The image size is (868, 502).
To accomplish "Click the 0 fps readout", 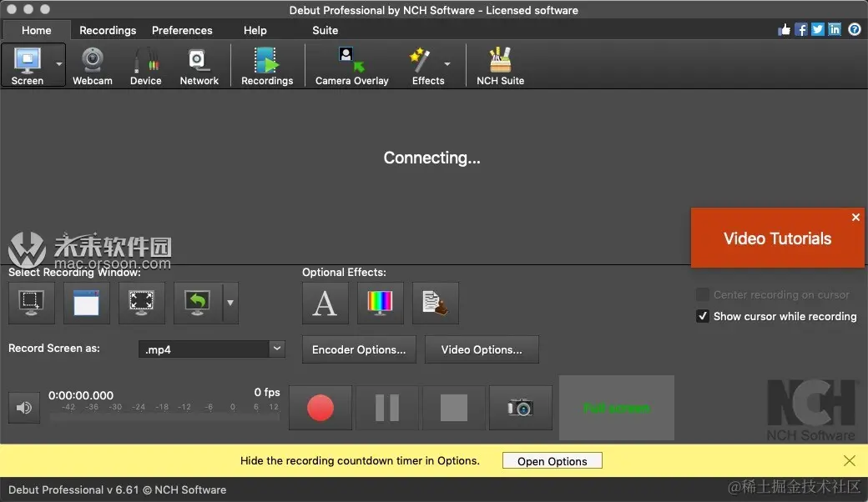I will click(x=267, y=392).
